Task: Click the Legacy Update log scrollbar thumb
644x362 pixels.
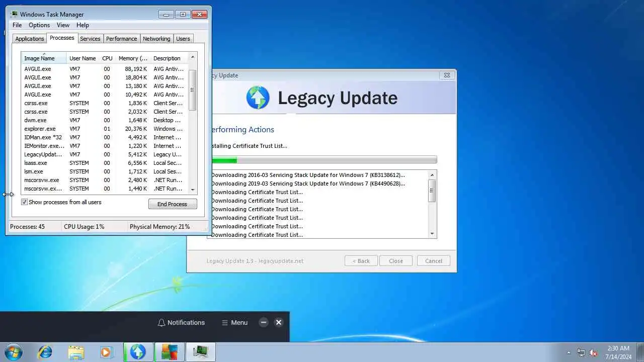Action: tap(432, 191)
